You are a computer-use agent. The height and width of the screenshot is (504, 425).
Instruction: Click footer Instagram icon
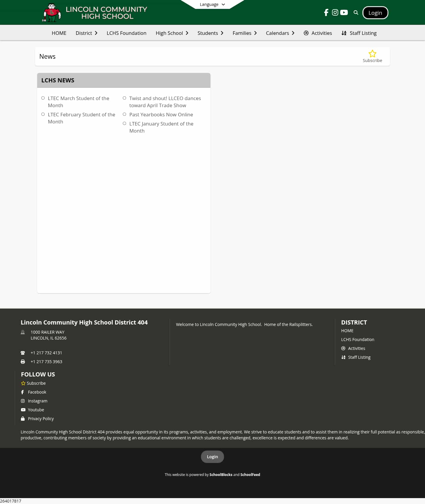click(23, 401)
